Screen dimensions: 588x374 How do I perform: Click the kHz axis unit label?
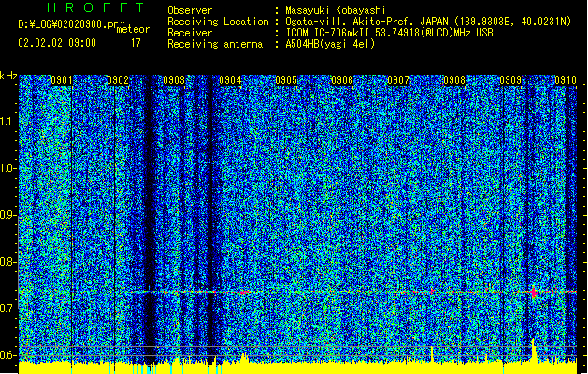click(8, 76)
